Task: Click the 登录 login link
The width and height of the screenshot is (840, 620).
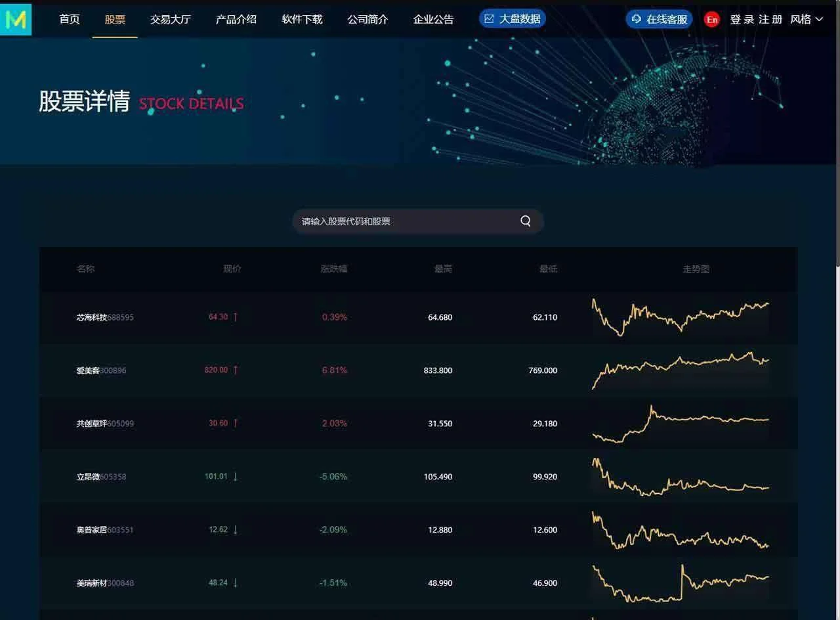Action: click(x=742, y=19)
